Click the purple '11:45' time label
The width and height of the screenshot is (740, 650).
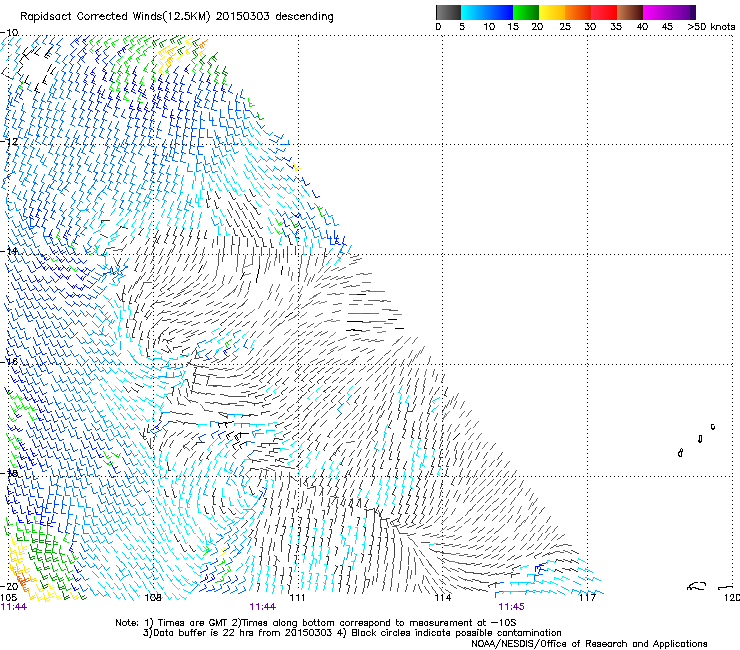click(512, 607)
